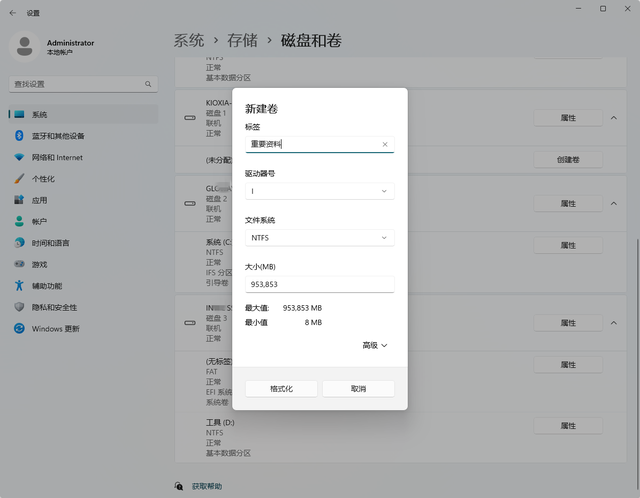Screen dimensions: 640x498
Task: Collapse the 磁盘 1 section chevron
Action: (x=614, y=118)
